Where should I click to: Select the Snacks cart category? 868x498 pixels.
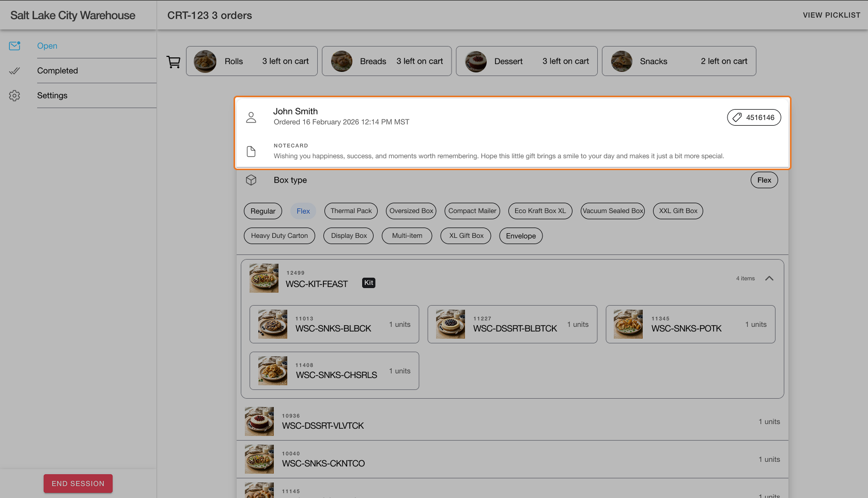679,61
